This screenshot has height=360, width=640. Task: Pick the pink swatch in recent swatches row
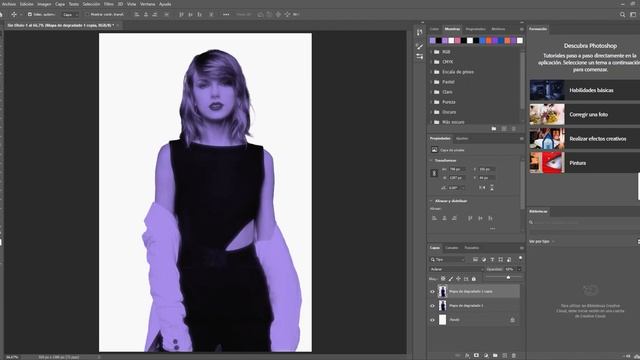[x=458, y=40]
